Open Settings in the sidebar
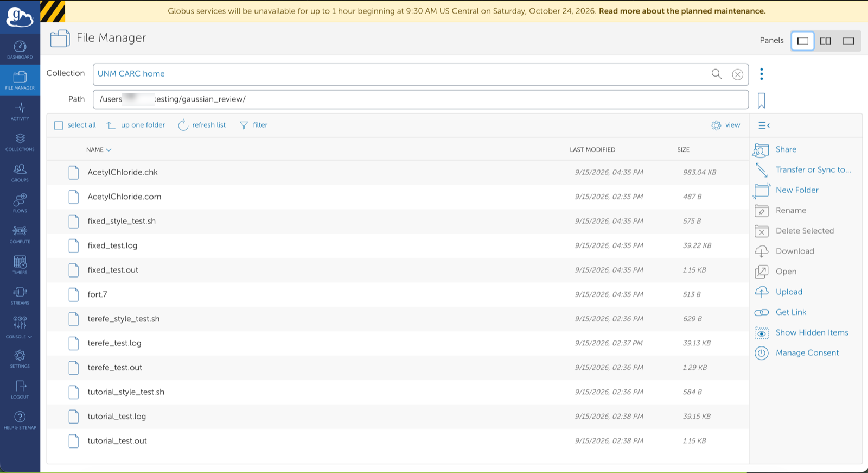This screenshot has width=868, height=473. click(20, 358)
